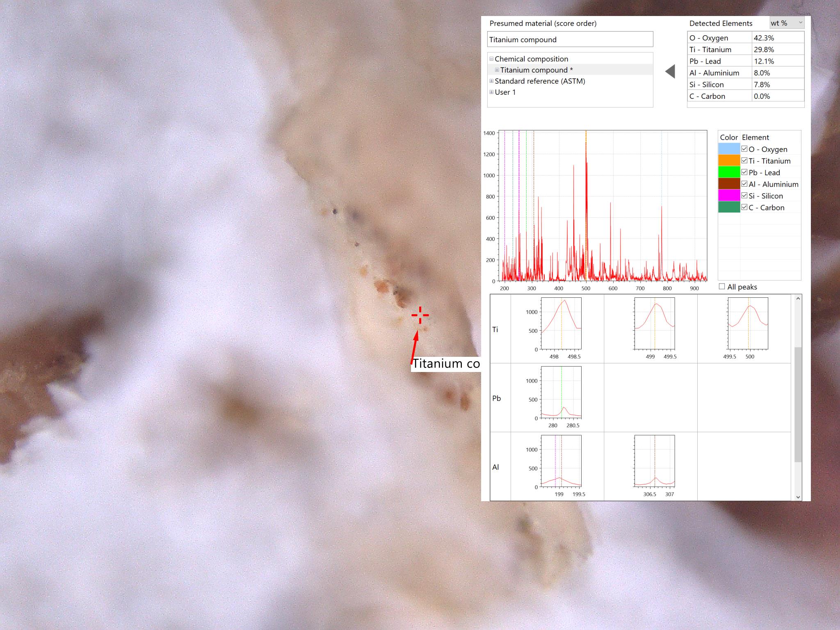Expand the User 1 tree node

(x=491, y=92)
